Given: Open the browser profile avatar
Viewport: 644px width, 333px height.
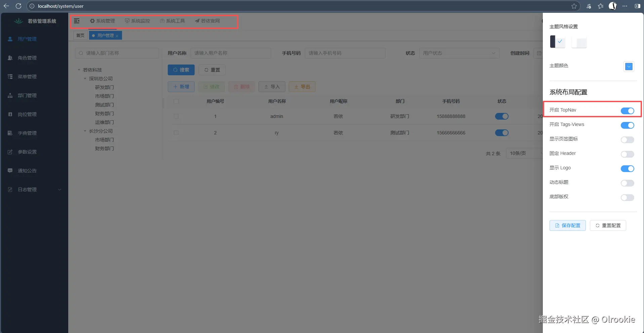Looking at the screenshot, I should (x=613, y=6).
